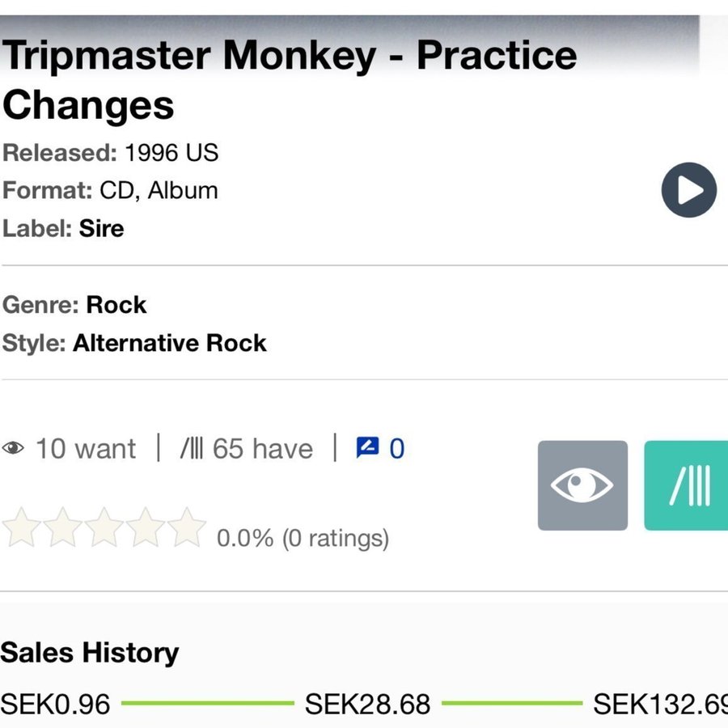Add release to wantlist with eye button

[582, 485]
